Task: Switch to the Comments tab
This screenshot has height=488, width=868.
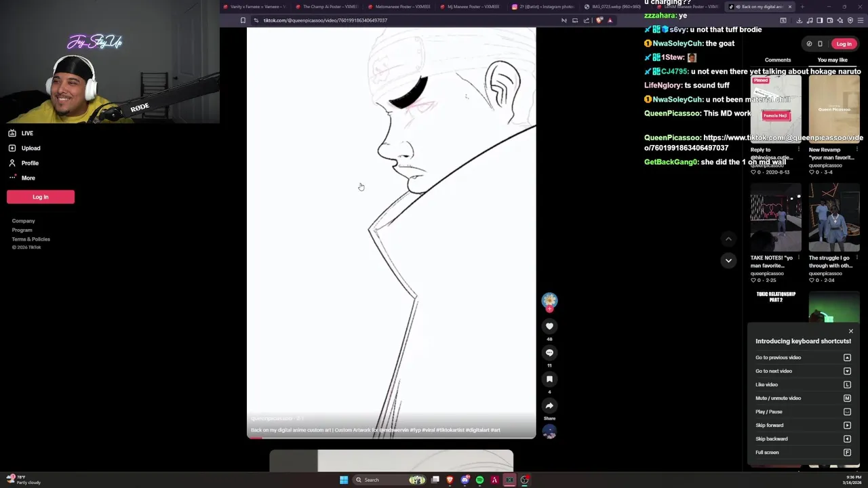Action: point(778,60)
